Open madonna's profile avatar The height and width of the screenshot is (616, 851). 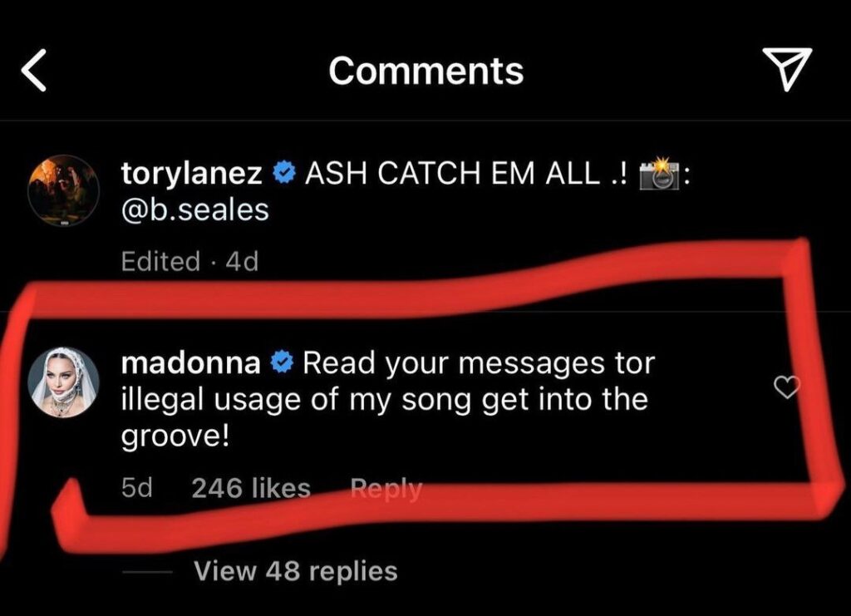click(x=63, y=382)
